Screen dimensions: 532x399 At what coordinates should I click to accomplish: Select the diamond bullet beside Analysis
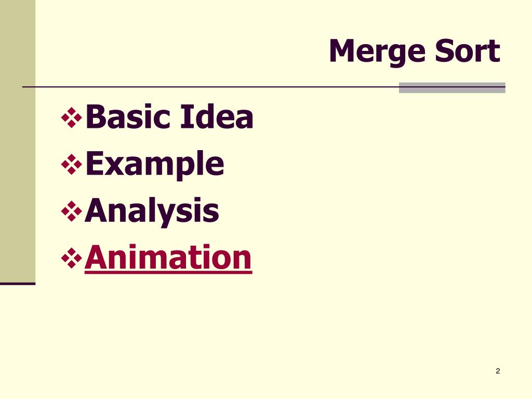point(72,211)
